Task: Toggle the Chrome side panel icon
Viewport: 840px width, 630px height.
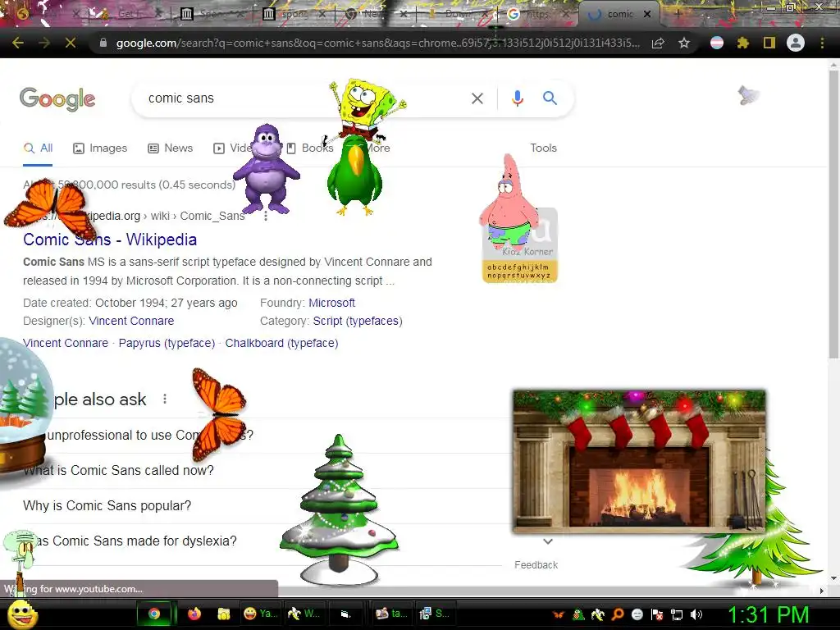Action: click(769, 43)
